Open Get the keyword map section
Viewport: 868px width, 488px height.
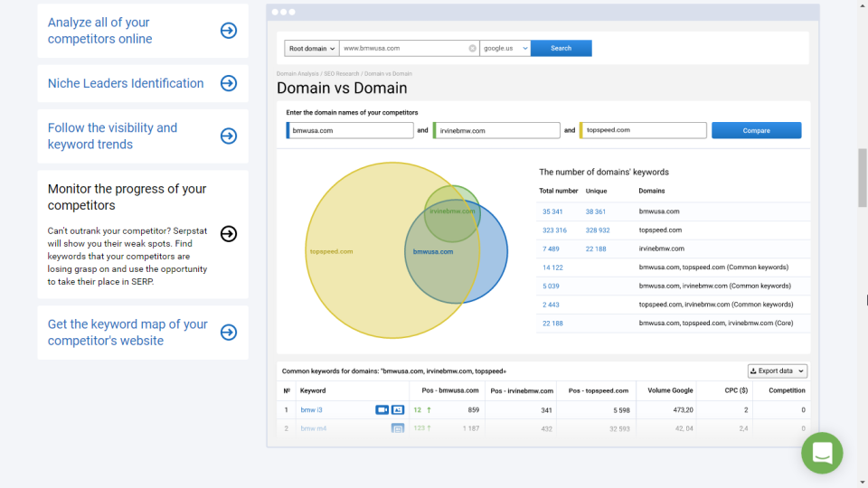tap(127, 333)
